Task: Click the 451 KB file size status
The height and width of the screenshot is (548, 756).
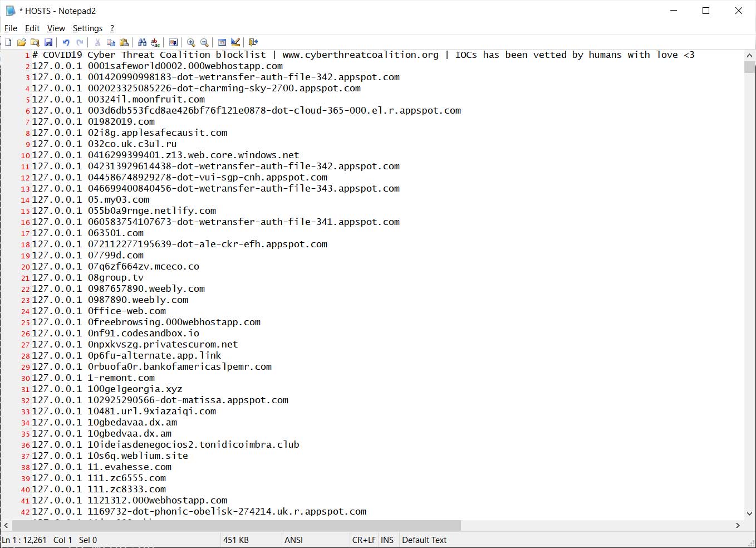Action: click(x=235, y=540)
